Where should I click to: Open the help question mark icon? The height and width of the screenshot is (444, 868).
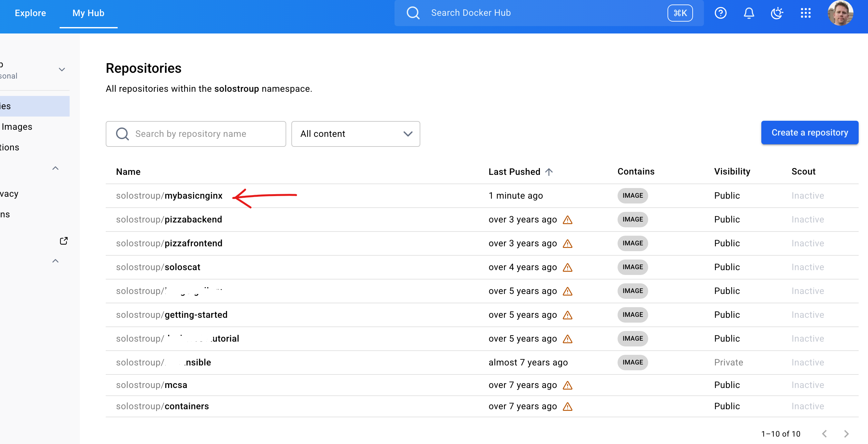720,13
